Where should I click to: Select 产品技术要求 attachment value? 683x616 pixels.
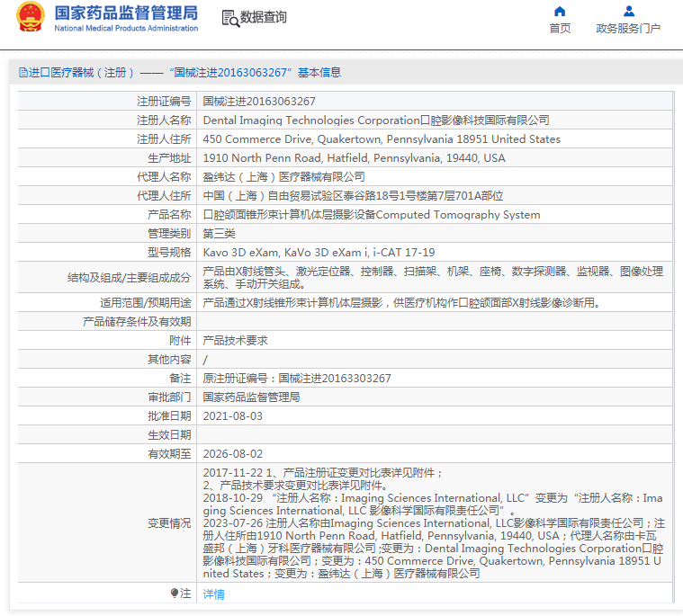235,341
